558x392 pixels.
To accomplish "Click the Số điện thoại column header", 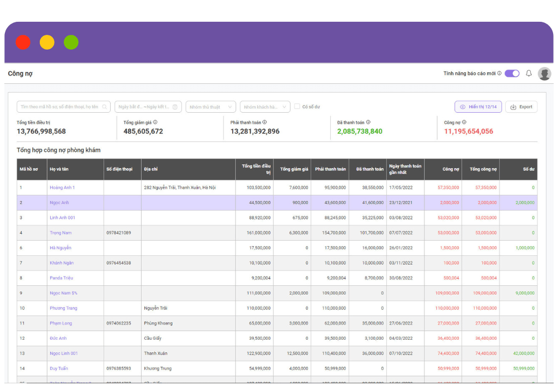I will point(123,169).
